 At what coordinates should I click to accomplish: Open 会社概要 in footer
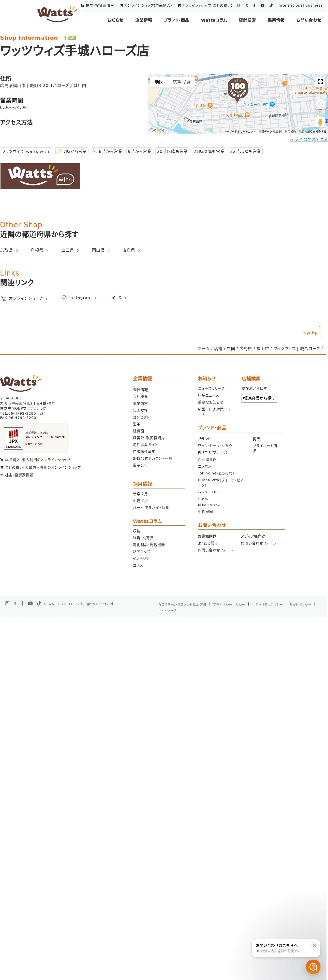pyautogui.click(x=140, y=397)
